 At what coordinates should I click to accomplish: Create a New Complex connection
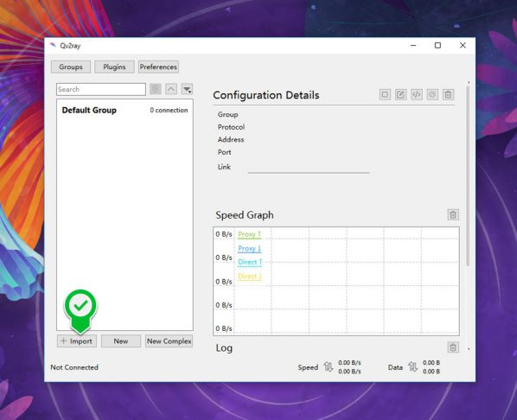169,341
